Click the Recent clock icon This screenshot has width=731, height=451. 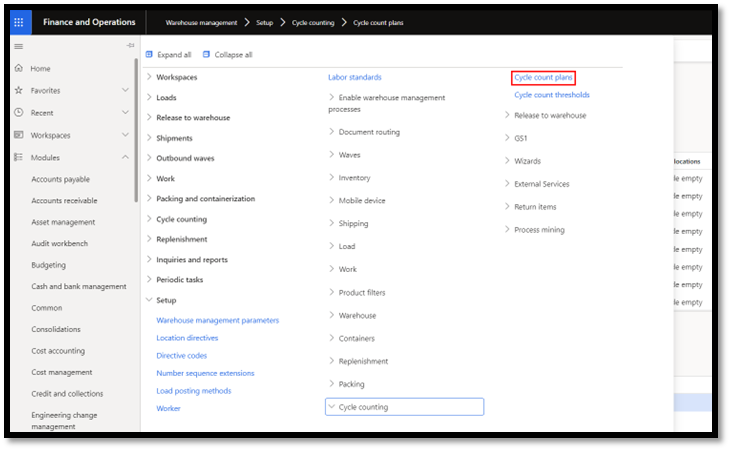(x=19, y=112)
